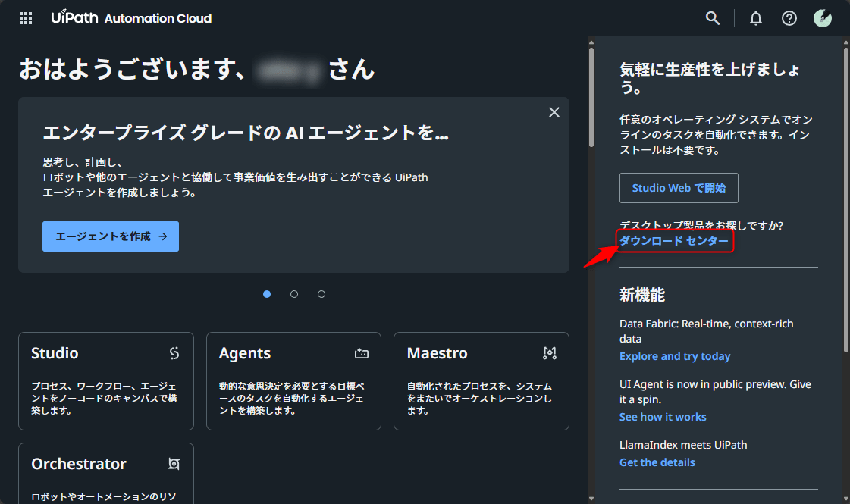Open the help menu

(x=789, y=17)
